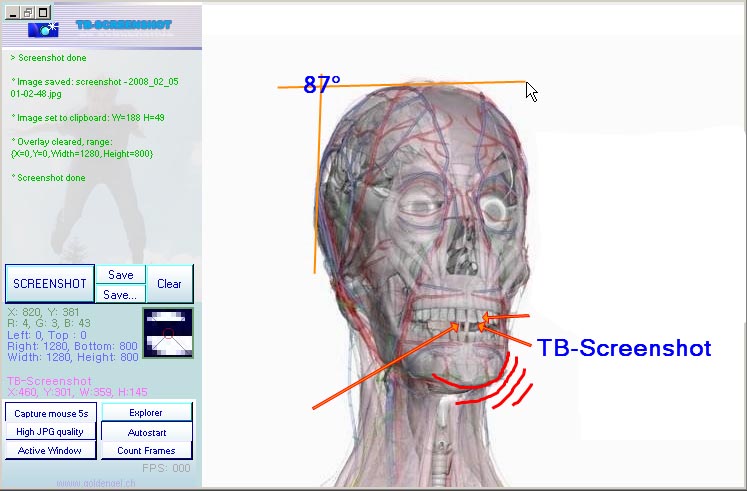Enable Capture mouse 5s option
Image resolution: width=747 pixels, height=491 pixels.
click(x=51, y=413)
